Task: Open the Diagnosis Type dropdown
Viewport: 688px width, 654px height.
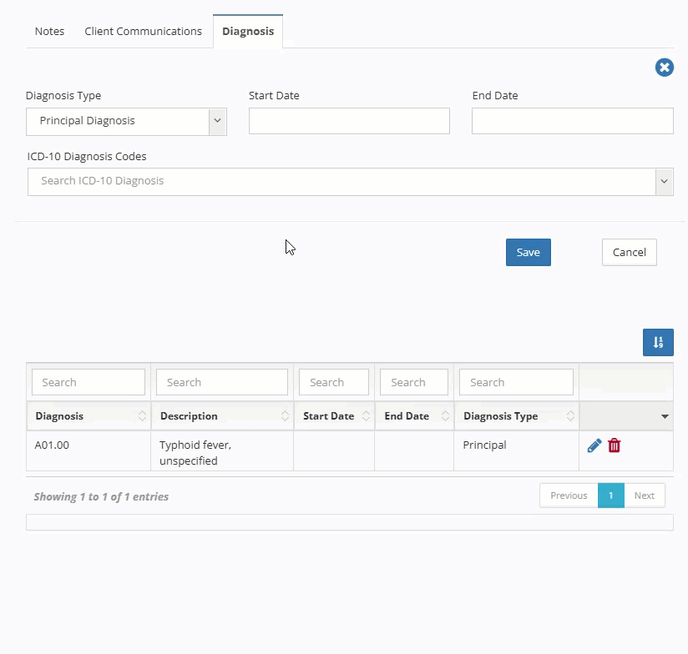Action: 217,121
